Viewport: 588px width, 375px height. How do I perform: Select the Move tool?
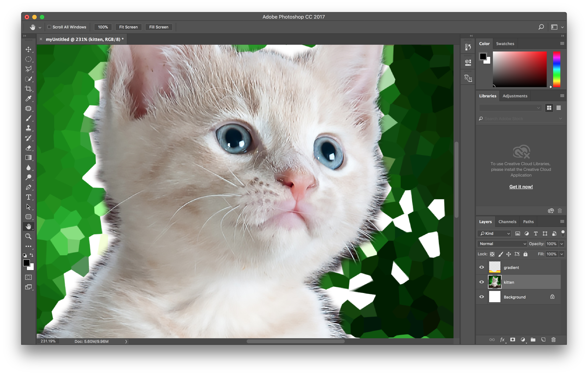28,49
